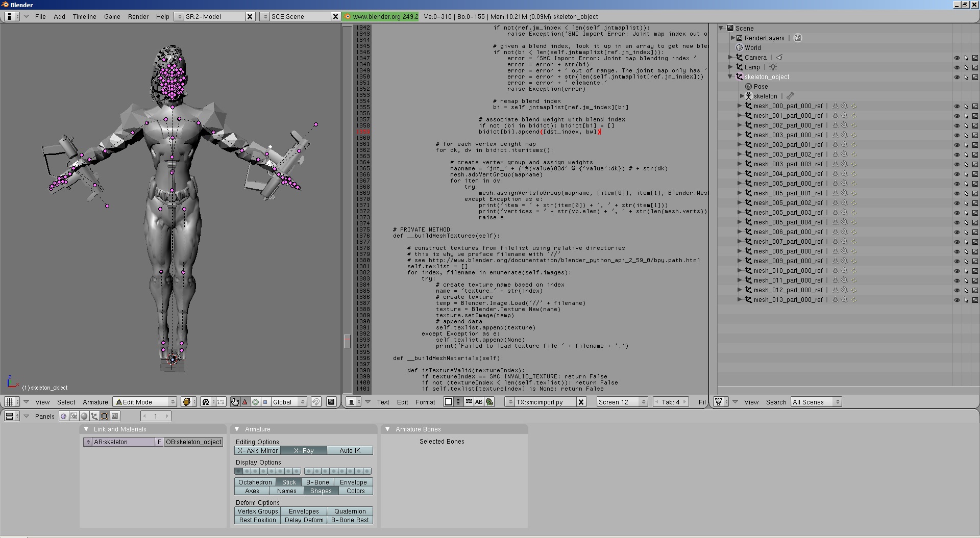Screen dimensions: 980x538
Task: Toggle Vertex Groups deform option
Action: click(x=257, y=511)
